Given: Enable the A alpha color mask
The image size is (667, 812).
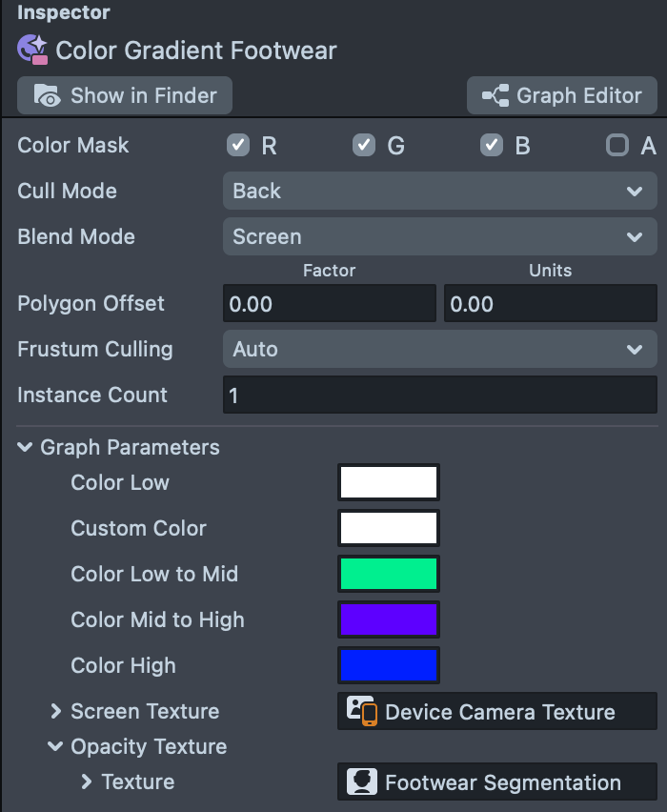Looking at the screenshot, I should pyautogui.click(x=617, y=145).
